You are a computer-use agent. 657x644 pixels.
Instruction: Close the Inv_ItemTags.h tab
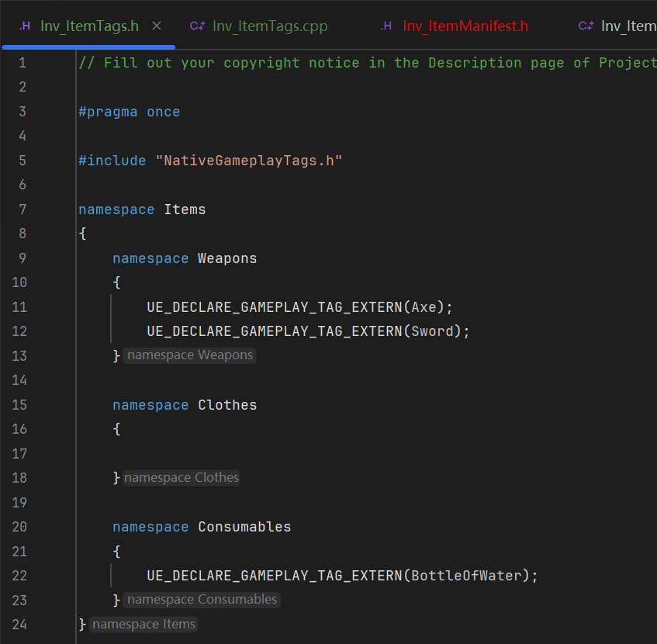[x=157, y=26]
